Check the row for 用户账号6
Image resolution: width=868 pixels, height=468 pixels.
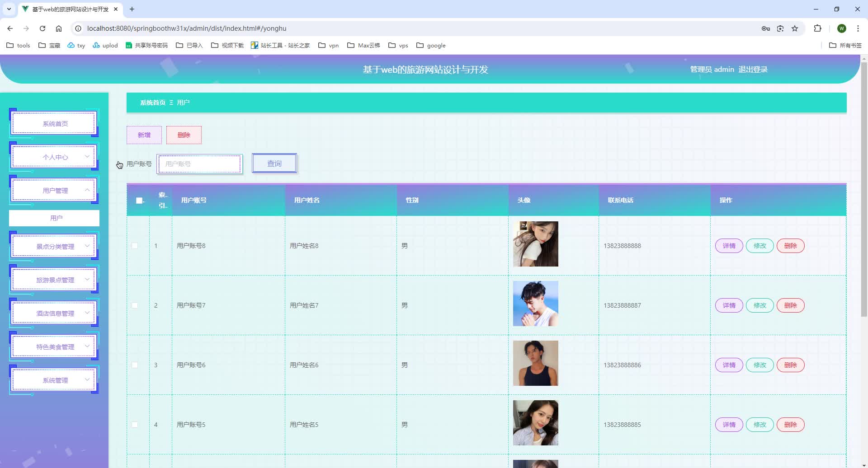(x=135, y=365)
